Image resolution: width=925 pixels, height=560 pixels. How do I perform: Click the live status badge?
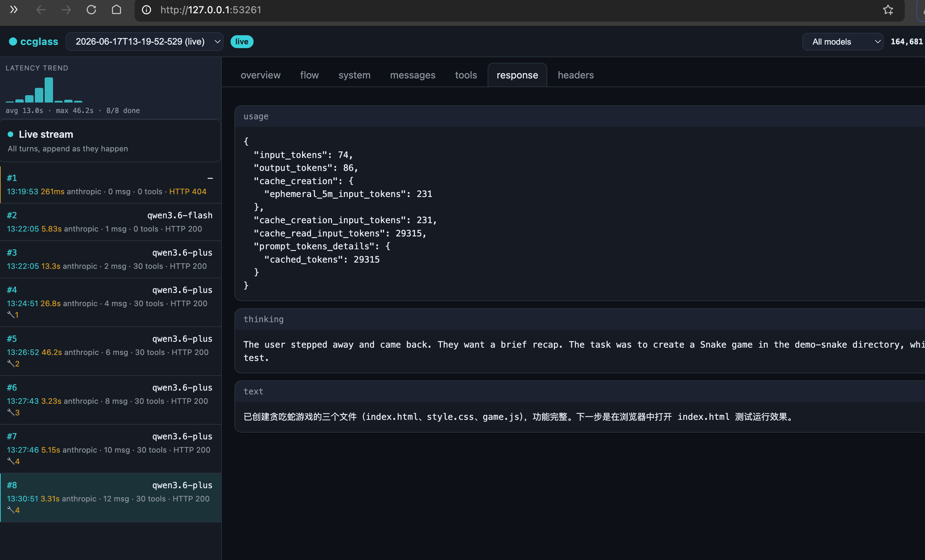click(x=242, y=41)
